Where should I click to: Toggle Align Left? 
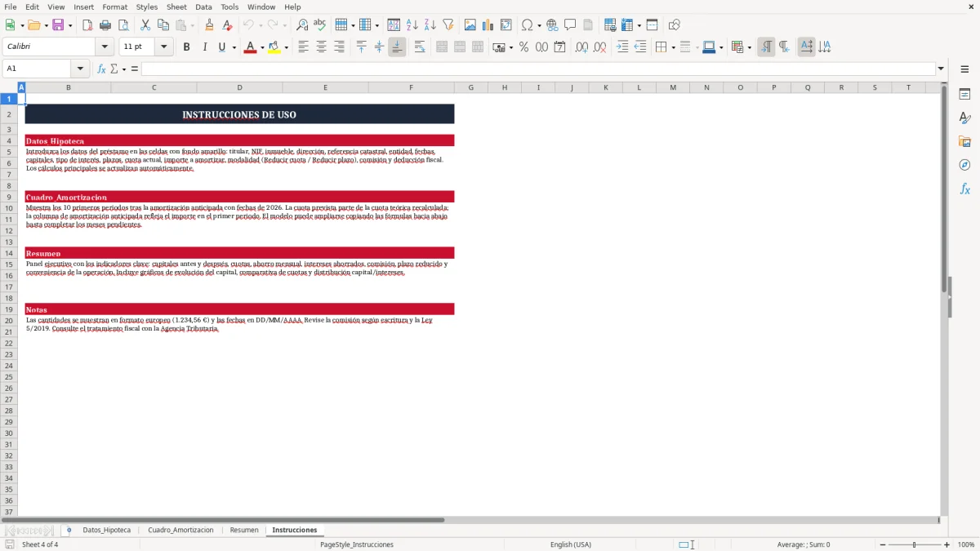[303, 47]
